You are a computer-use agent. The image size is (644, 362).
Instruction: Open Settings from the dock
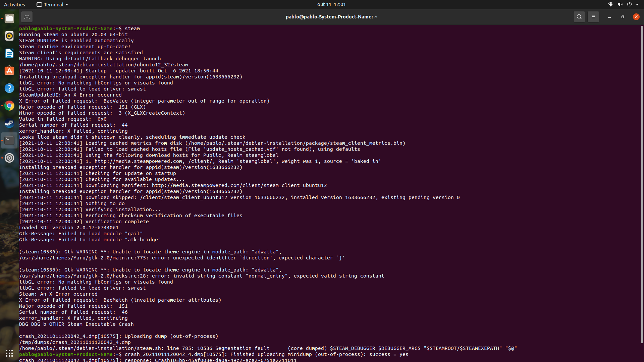(9, 158)
